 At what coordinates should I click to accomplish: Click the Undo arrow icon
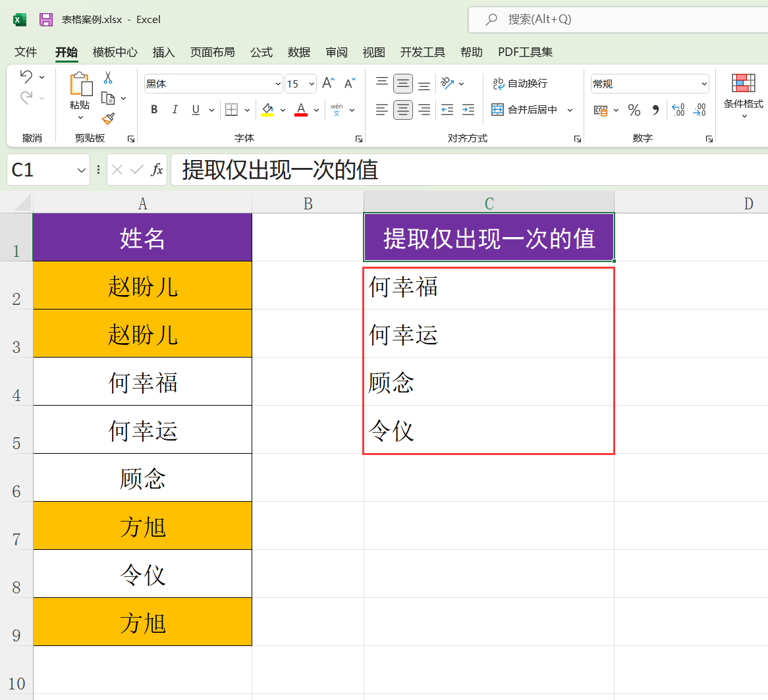[26, 76]
